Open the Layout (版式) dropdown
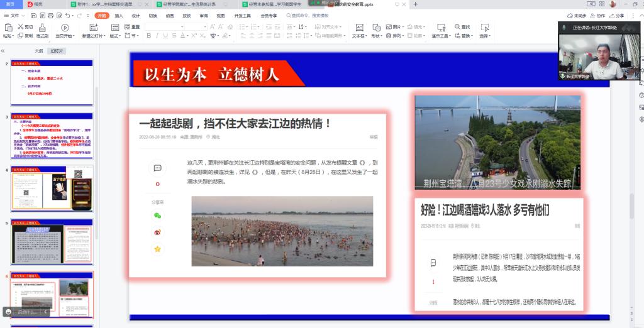The width and height of the screenshot is (644, 328). 115,36
